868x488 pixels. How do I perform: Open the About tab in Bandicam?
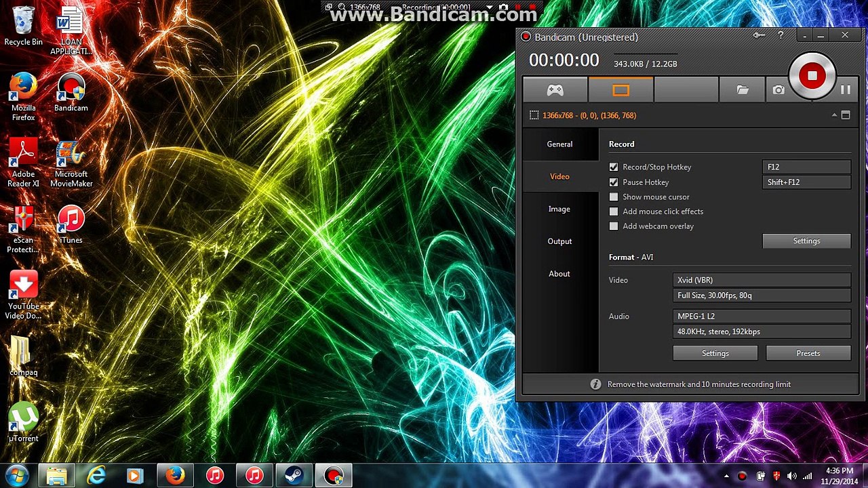(560, 274)
